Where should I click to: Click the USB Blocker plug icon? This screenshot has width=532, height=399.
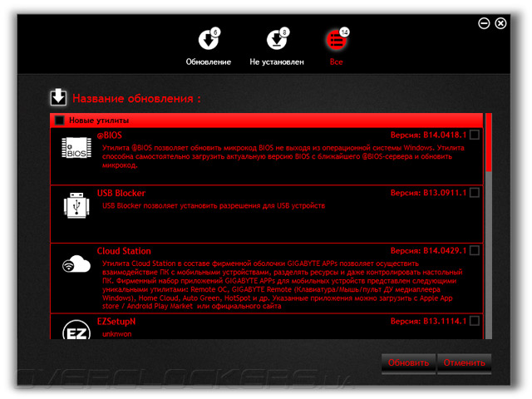[76, 205]
